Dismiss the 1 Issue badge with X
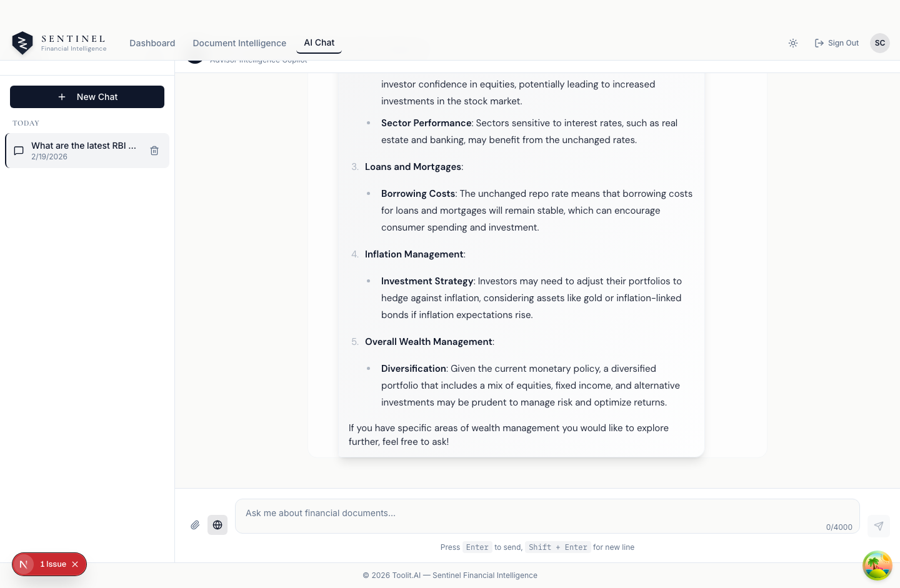This screenshot has height=588, width=900. (x=75, y=564)
